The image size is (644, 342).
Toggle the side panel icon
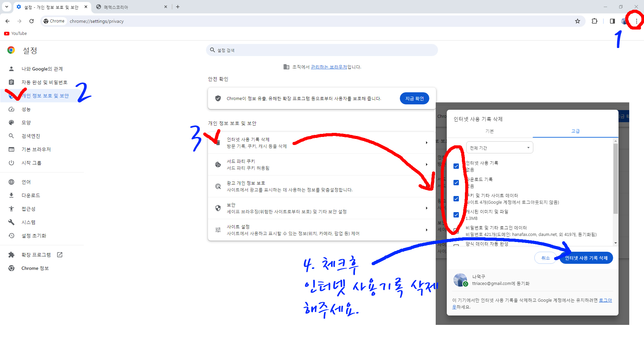tap(612, 21)
